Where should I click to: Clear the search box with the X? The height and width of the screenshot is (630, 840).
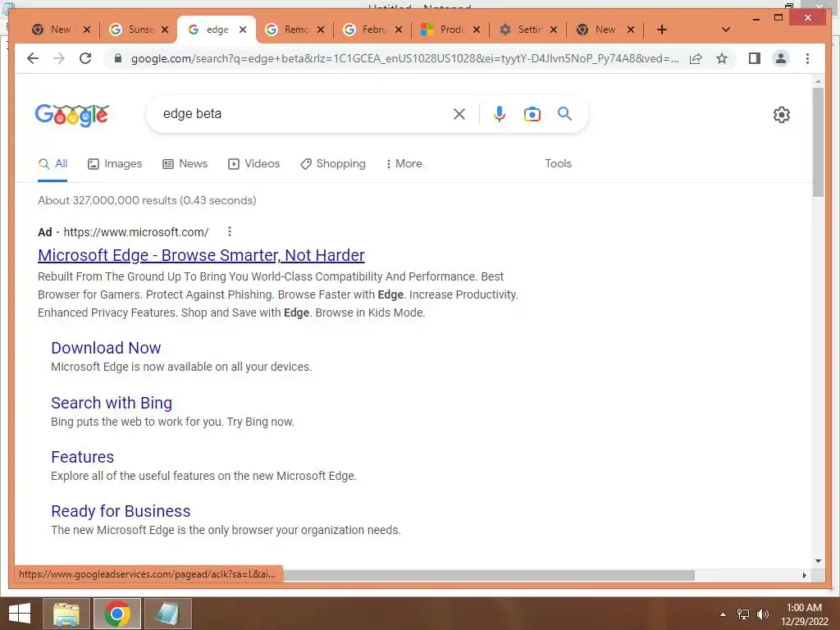pos(459,113)
